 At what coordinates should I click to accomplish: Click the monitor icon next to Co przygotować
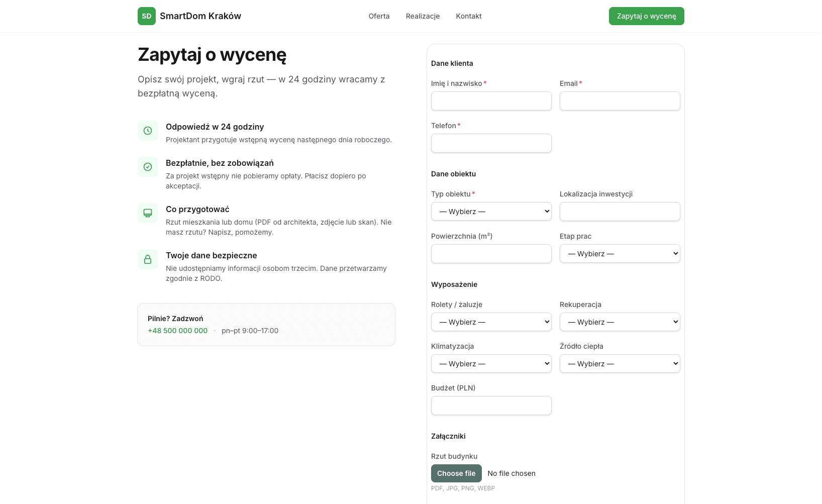[x=148, y=213]
